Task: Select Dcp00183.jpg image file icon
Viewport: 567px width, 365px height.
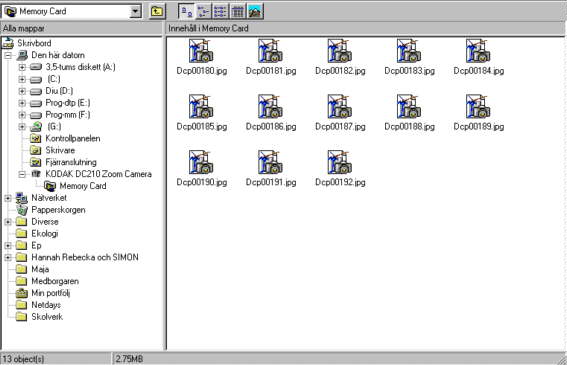Action: click(409, 51)
